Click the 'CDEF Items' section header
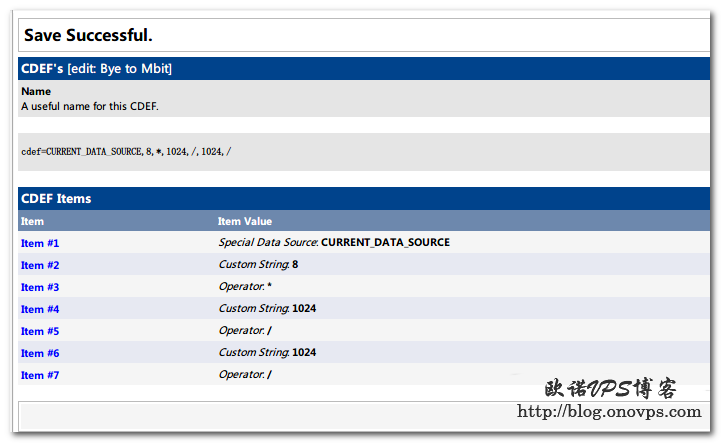721x443 pixels. [x=56, y=198]
